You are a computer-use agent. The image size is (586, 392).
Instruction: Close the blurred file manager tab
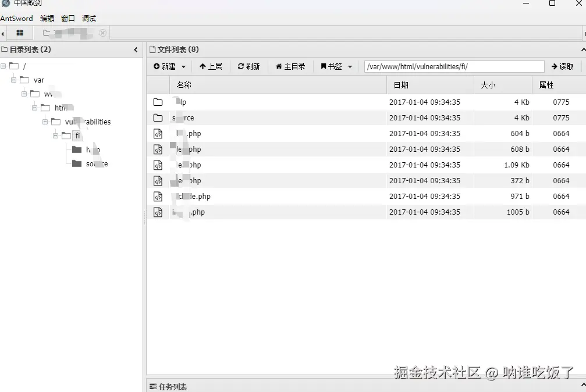(102, 33)
